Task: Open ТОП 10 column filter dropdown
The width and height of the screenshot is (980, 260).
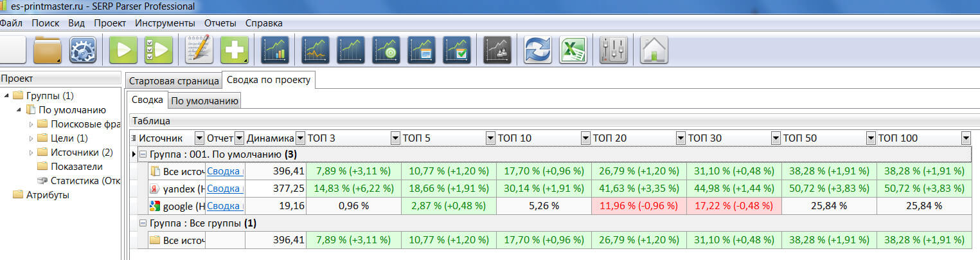Action: click(585, 138)
